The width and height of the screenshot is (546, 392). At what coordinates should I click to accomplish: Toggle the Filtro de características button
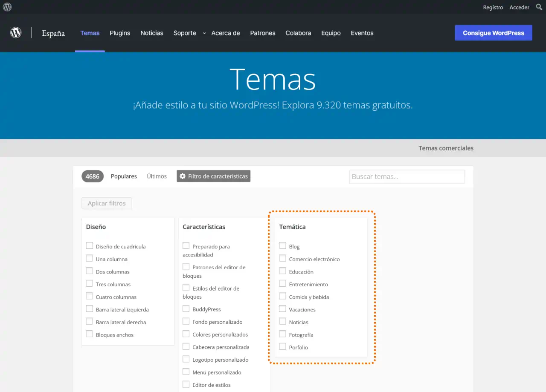tap(214, 176)
